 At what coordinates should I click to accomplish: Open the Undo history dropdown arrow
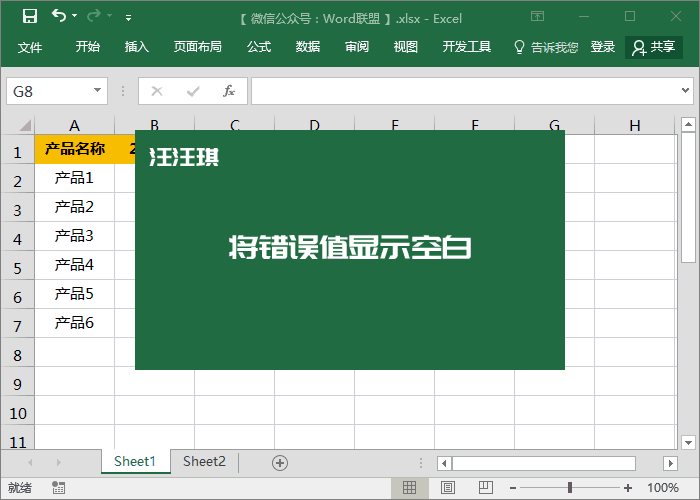click(x=75, y=16)
